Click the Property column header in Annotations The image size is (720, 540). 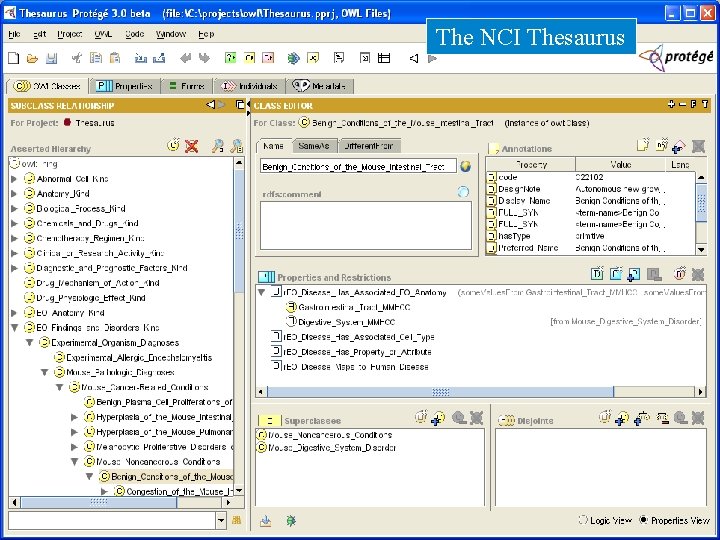click(x=531, y=164)
